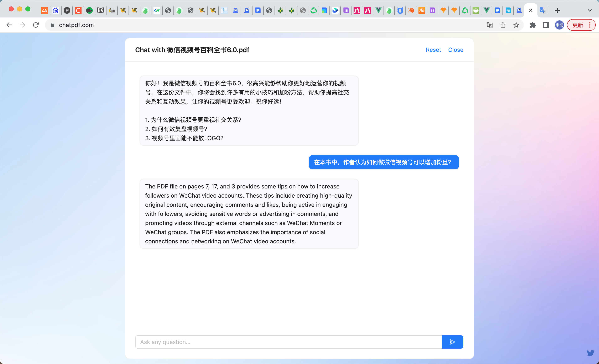Open the browser three-dot menu

coord(590,25)
